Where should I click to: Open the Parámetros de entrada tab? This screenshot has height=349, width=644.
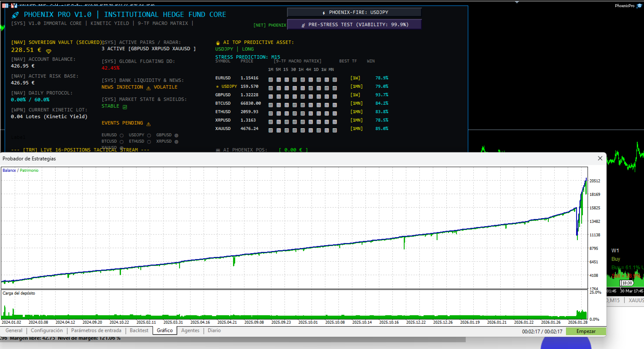point(96,330)
